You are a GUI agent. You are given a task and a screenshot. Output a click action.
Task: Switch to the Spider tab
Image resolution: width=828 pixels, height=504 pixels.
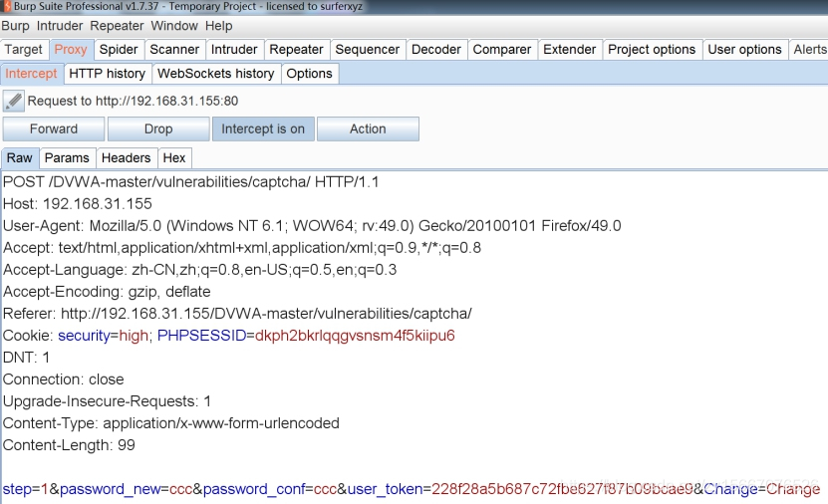coord(119,50)
